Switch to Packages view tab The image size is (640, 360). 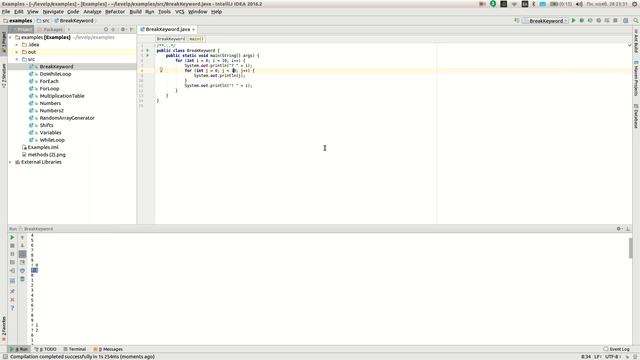(x=51, y=29)
